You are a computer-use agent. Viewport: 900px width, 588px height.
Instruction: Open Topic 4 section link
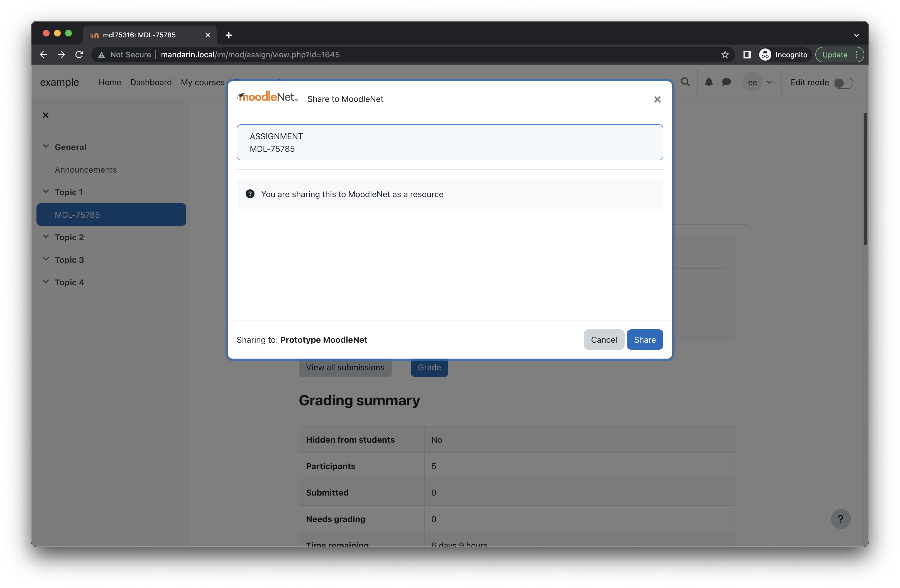point(69,283)
